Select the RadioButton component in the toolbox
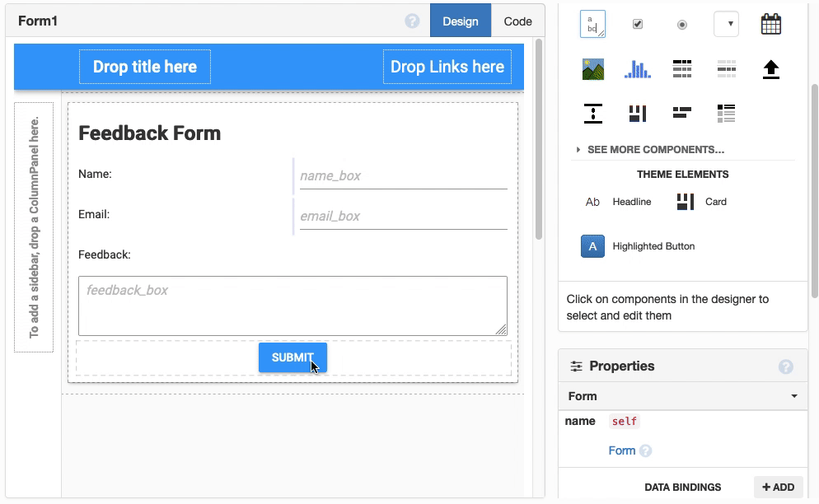The width and height of the screenshot is (819, 504). point(681,23)
